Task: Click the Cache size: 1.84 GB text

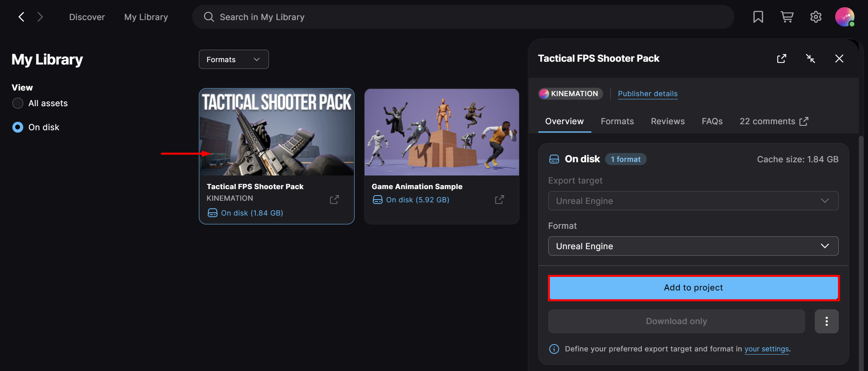Action: point(798,159)
